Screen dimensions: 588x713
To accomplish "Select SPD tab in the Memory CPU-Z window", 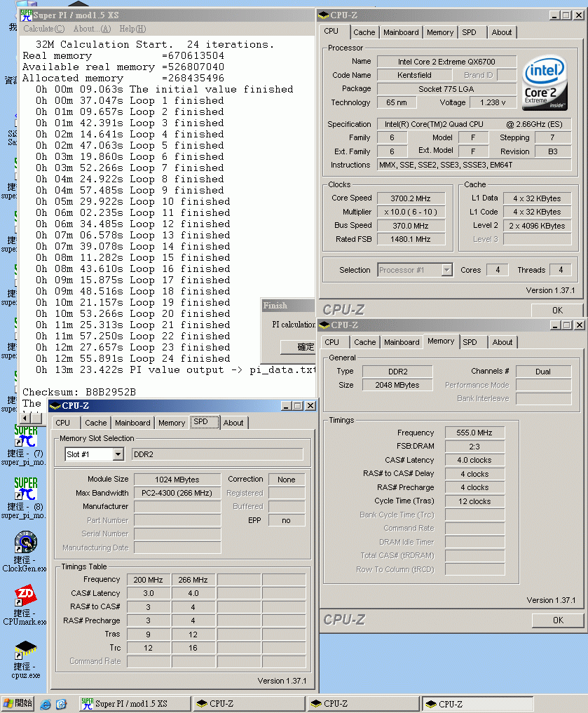I will pos(470,342).
